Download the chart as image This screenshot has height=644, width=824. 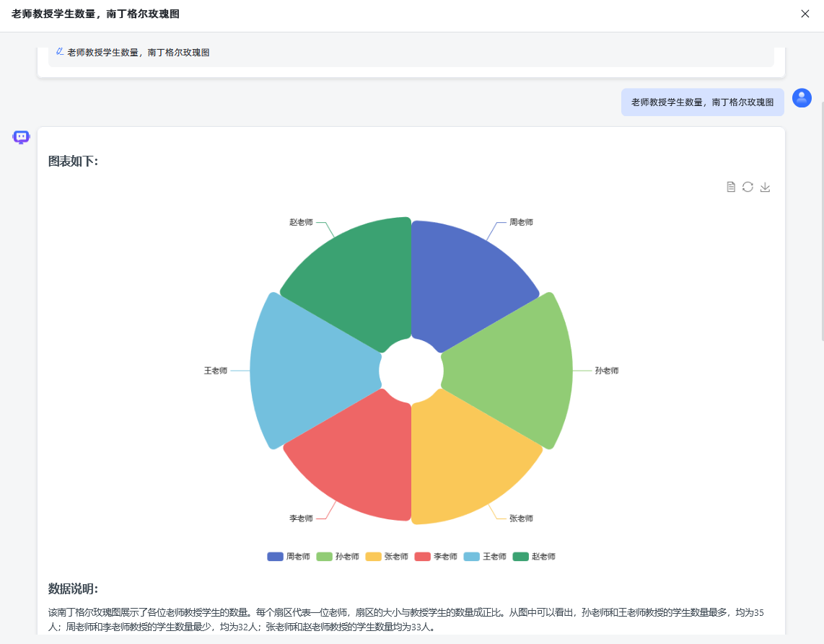(x=766, y=188)
